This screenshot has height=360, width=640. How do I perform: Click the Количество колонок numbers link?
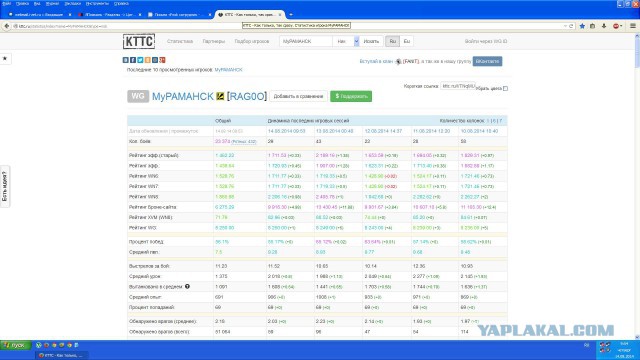coord(495,121)
